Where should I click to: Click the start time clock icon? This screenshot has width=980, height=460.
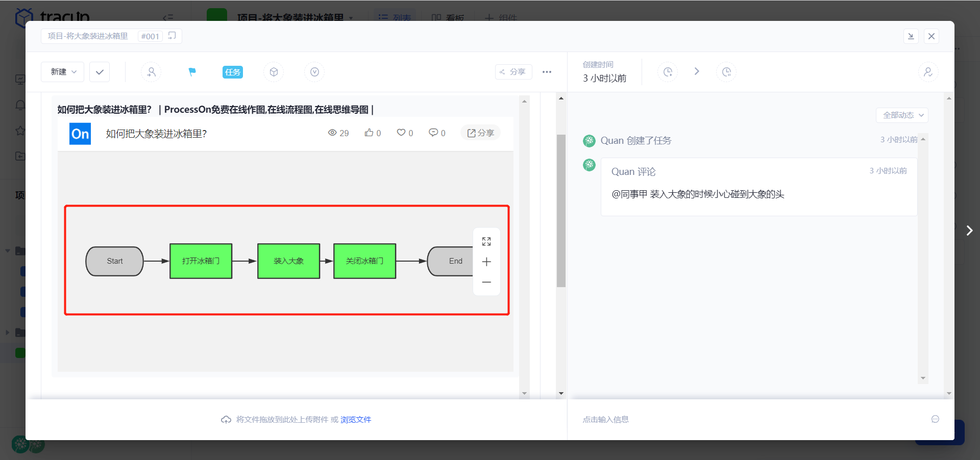click(668, 72)
